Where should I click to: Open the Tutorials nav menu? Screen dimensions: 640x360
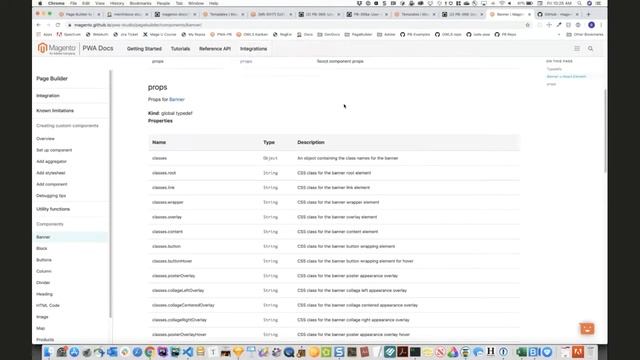(180, 49)
